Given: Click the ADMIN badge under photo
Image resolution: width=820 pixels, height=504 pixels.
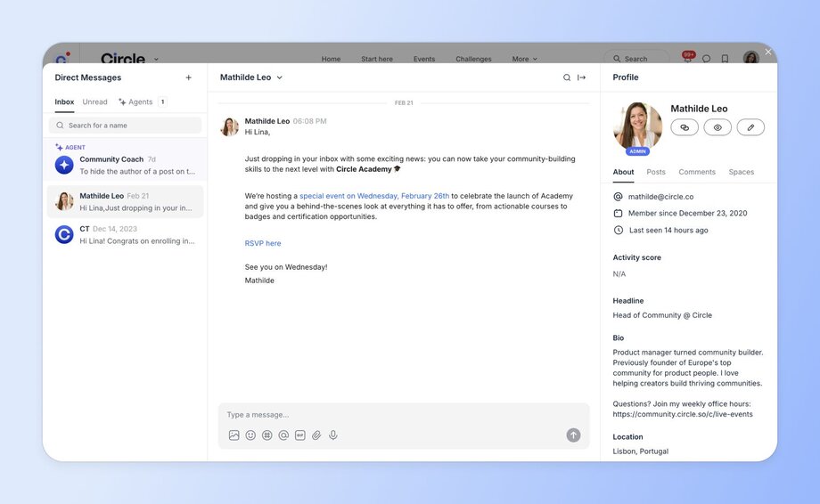Looking at the screenshot, I should click(x=637, y=151).
